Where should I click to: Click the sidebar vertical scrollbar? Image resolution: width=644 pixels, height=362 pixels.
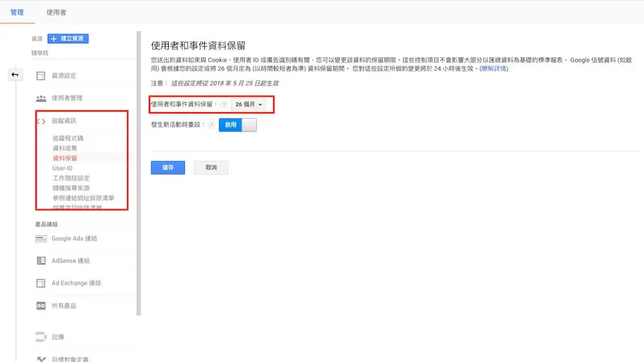(138, 173)
